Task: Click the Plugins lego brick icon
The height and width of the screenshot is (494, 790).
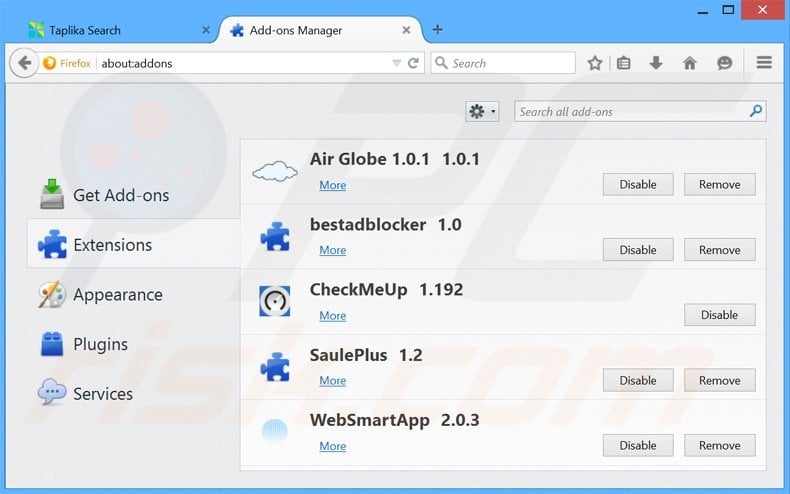Action: 52,344
